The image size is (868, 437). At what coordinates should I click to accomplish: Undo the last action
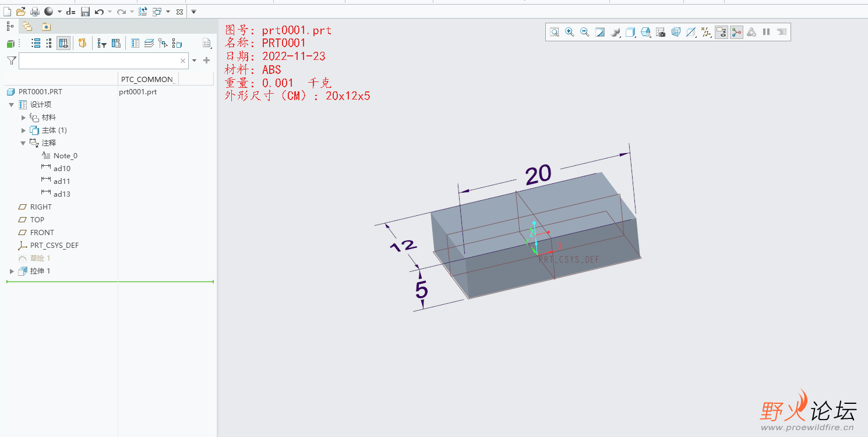99,12
